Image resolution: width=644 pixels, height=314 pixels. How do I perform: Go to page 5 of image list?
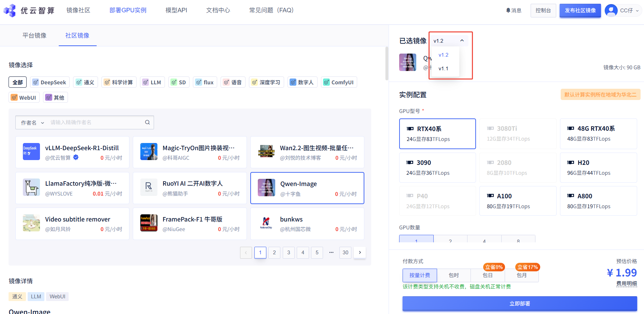(x=317, y=253)
